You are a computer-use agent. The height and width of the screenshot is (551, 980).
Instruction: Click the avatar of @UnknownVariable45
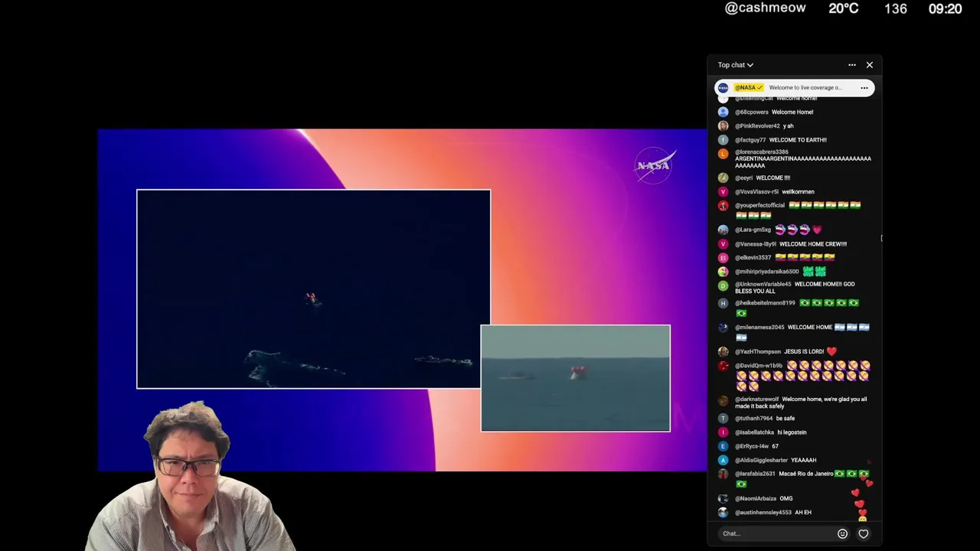click(723, 285)
